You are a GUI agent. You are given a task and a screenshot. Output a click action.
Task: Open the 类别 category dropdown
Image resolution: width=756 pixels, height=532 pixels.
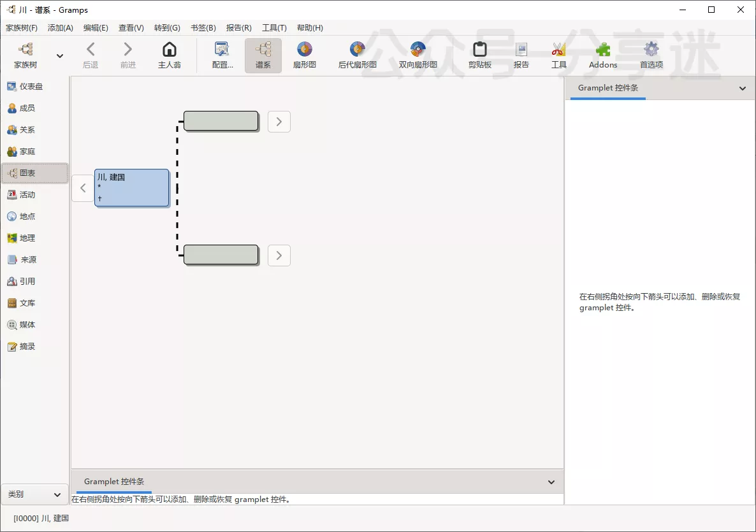click(x=34, y=494)
